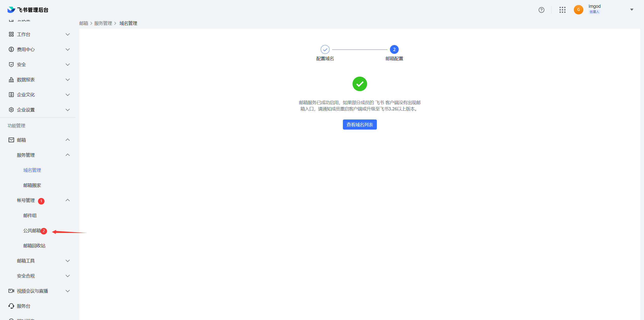Open the imgod account dropdown arrow
644x320 pixels.
(x=631, y=10)
